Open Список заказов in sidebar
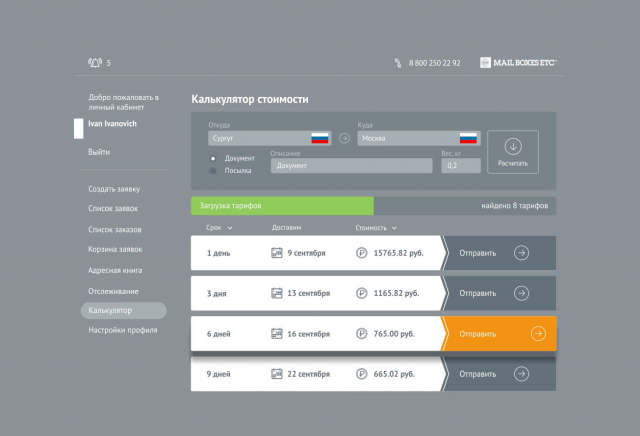 tap(115, 229)
